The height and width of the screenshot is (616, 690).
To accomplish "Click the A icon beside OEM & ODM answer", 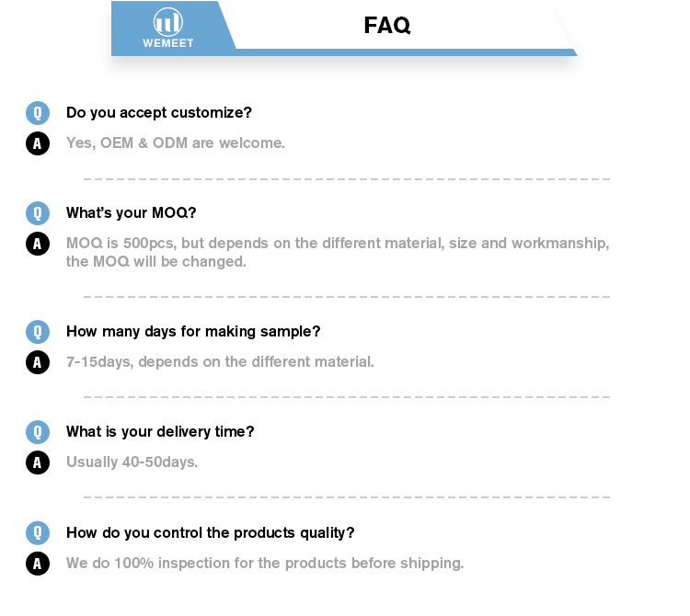I will click(37, 143).
